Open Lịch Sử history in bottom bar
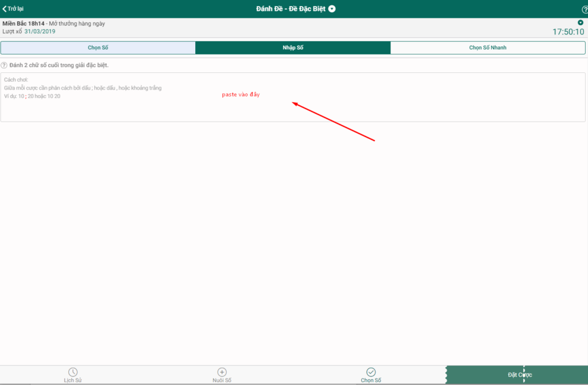The width and height of the screenshot is (588, 385). click(73, 375)
